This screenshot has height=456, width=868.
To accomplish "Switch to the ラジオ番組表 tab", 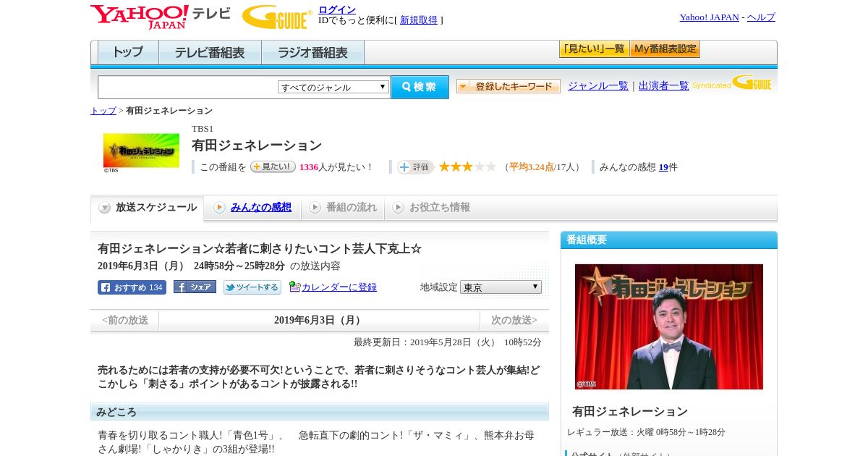I will (x=312, y=53).
